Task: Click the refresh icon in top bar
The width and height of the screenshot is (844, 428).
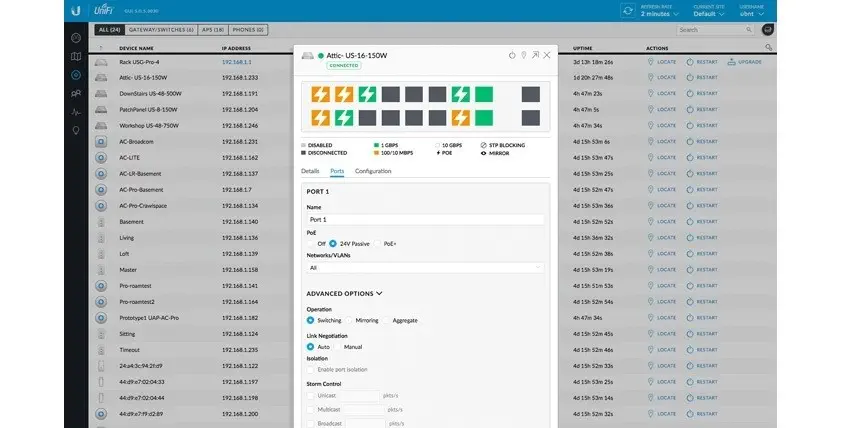Action: click(628, 10)
